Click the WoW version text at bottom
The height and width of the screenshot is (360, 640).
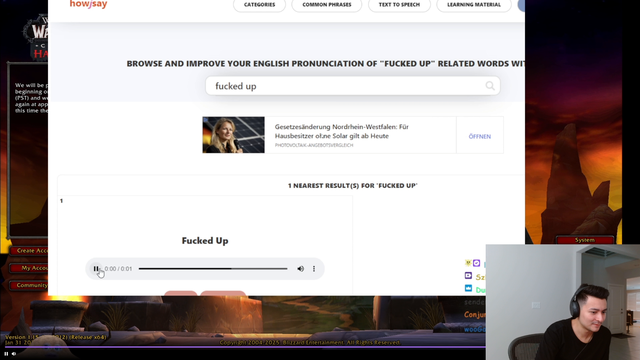click(x=56, y=337)
